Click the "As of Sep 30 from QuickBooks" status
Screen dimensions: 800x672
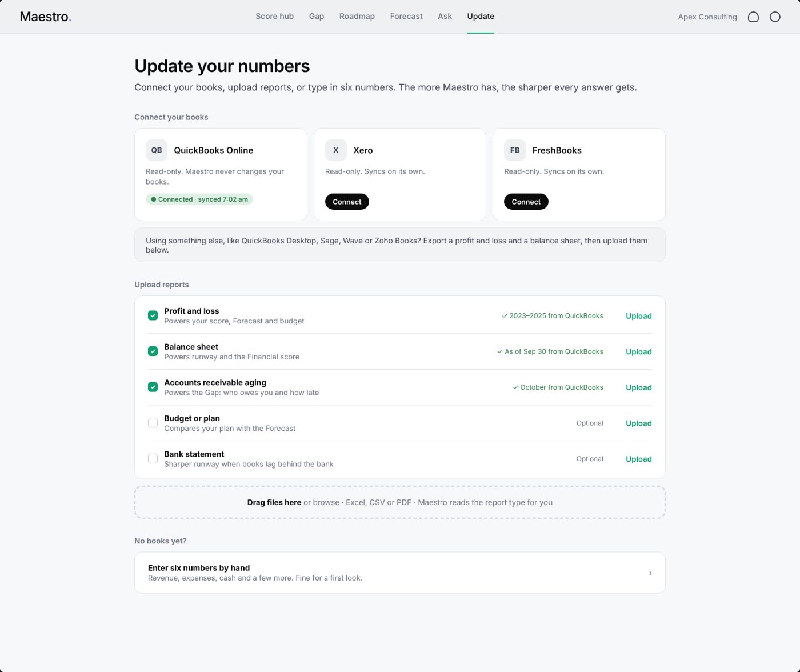click(550, 351)
